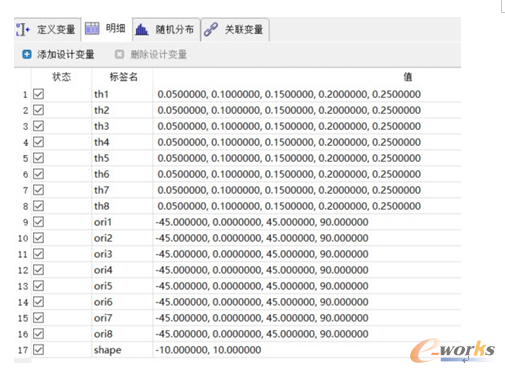Select the ori2 label name cell
The width and height of the screenshot is (505, 373).
tap(122, 238)
